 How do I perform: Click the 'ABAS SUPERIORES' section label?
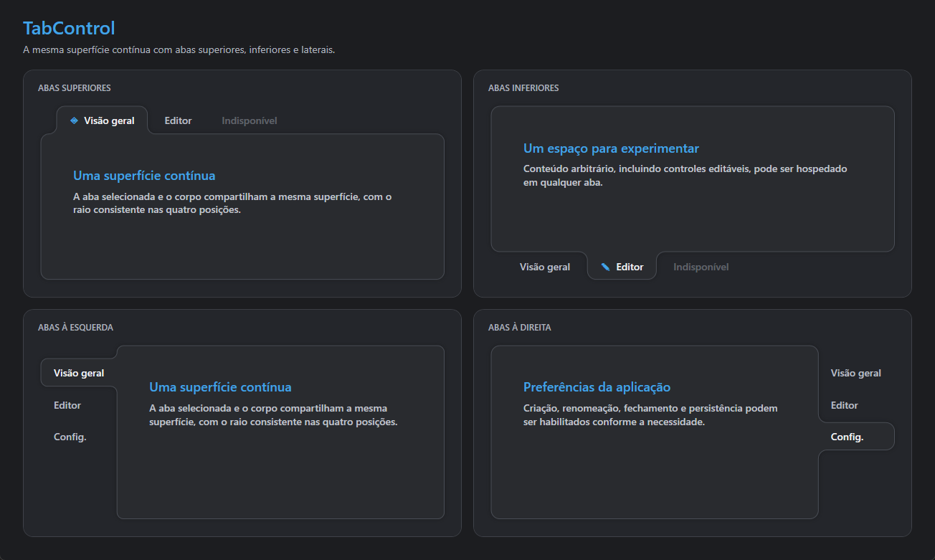(x=75, y=88)
